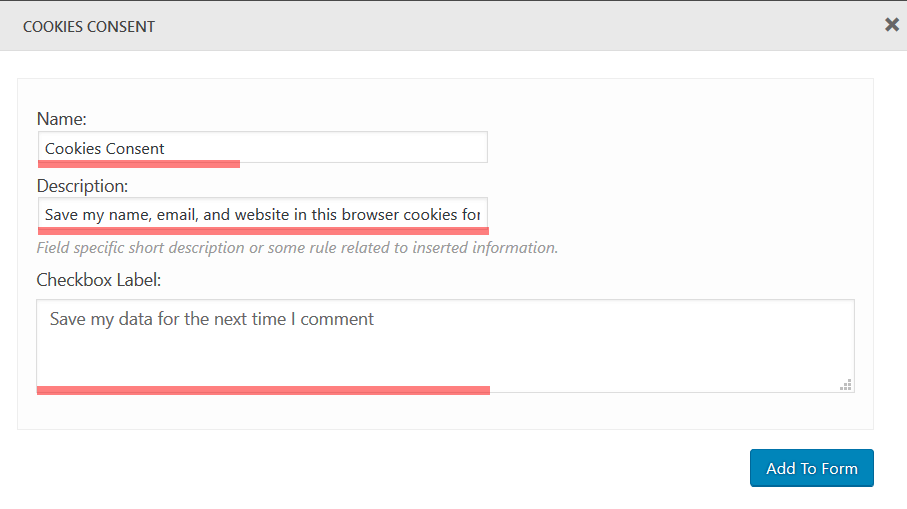Focus the Description input field
Screen dimensions: 907x509
pos(262,214)
